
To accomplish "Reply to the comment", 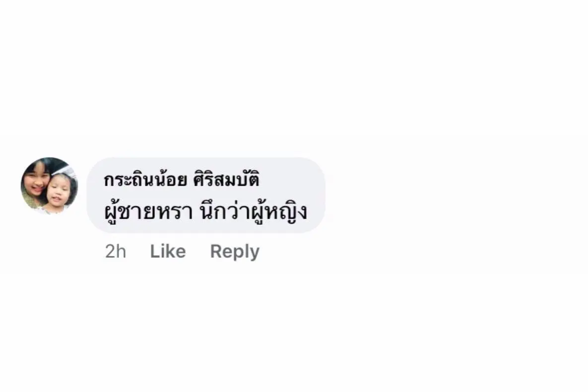I will tap(235, 252).
